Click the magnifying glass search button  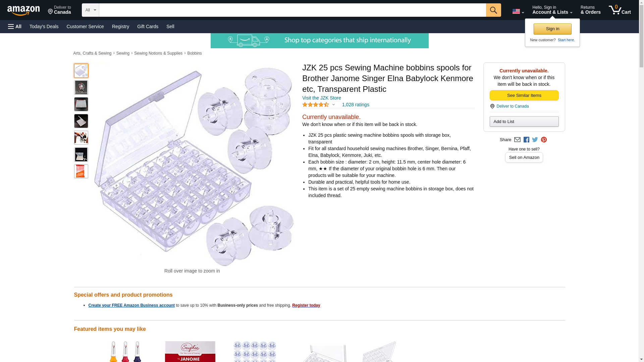(493, 10)
